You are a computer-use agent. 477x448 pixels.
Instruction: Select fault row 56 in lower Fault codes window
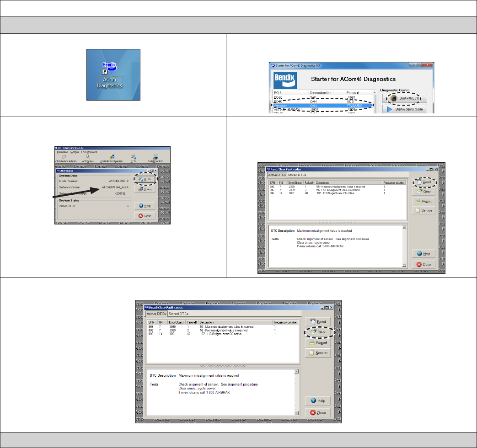tap(223, 331)
